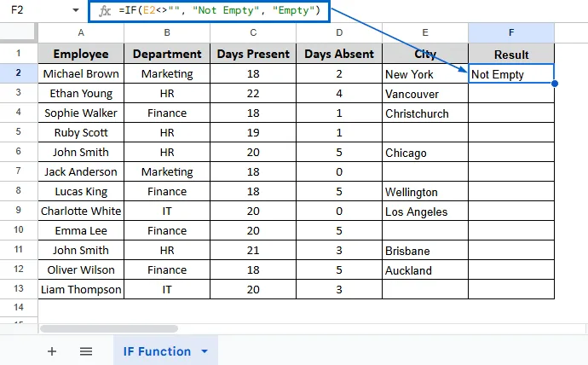Image resolution: width=588 pixels, height=365 pixels.
Task: Select the empty Result cell for Ethan Young
Action: [x=511, y=94]
